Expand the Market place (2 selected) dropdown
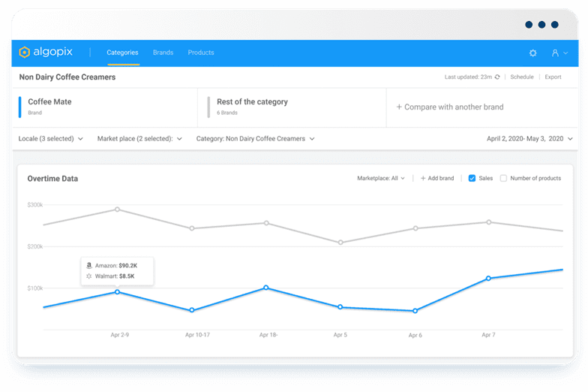Image resolution: width=588 pixels, height=392 pixels. pyautogui.click(x=139, y=139)
